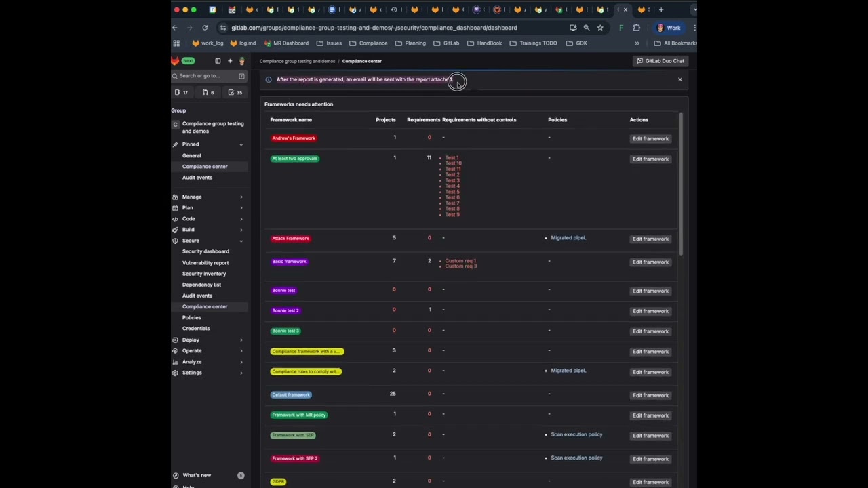Click Basic framework purple label
This screenshot has height=488, width=868.
point(290,262)
